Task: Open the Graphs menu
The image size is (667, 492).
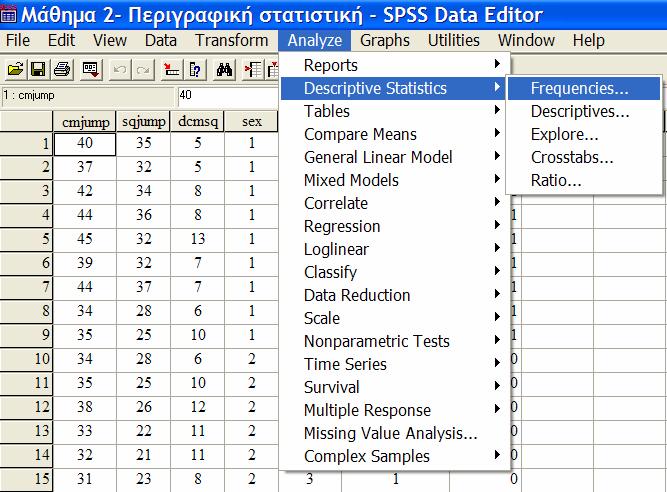Action: coord(385,40)
